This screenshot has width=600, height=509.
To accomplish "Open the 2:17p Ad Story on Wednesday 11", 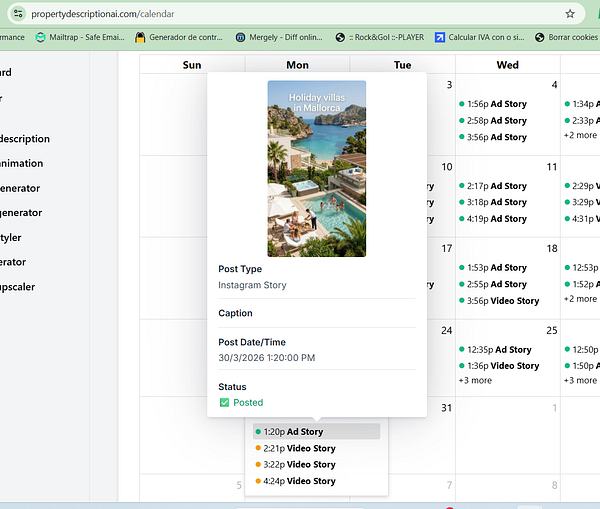I will tap(493, 186).
